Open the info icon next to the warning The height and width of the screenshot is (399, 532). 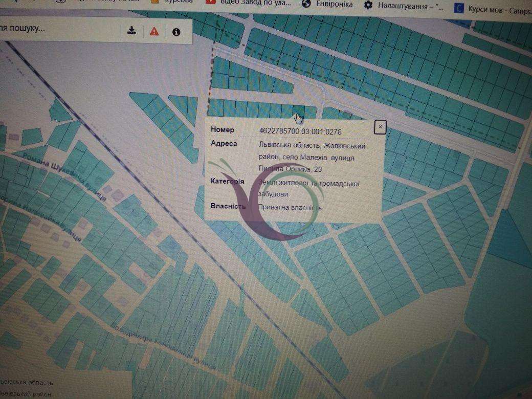[176, 32]
